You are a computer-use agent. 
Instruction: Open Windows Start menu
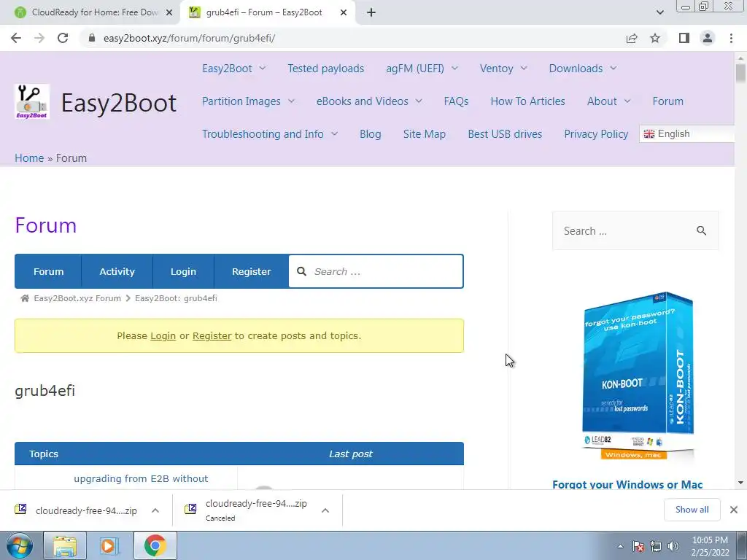(x=20, y=545)
